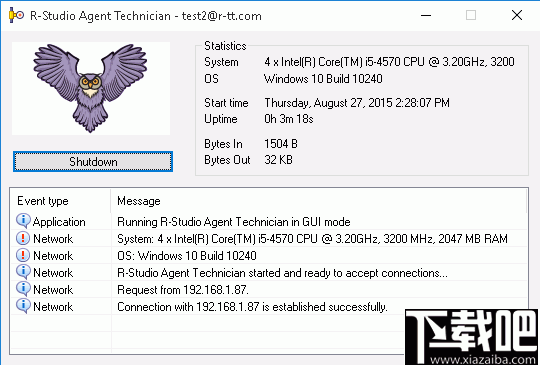Screen dimensions: 540x365
Task: Click the R-Studio Agent title bar icon
Action: point(16,15)
